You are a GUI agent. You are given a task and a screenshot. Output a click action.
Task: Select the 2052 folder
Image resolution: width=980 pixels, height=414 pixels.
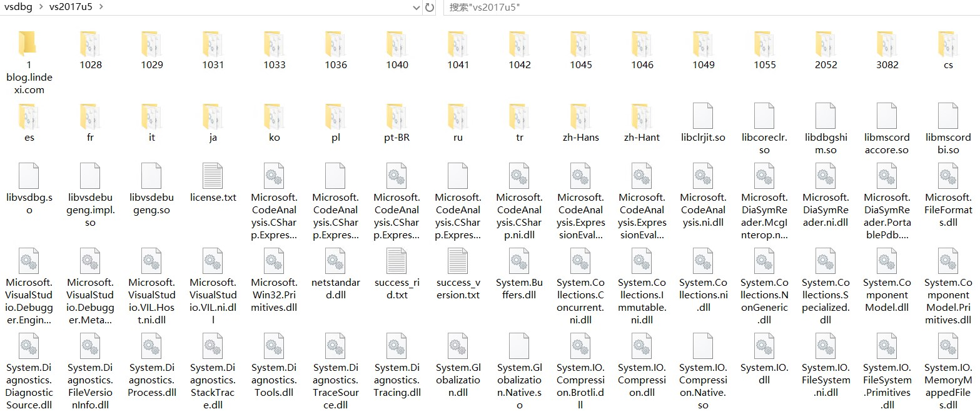point(826,50)
